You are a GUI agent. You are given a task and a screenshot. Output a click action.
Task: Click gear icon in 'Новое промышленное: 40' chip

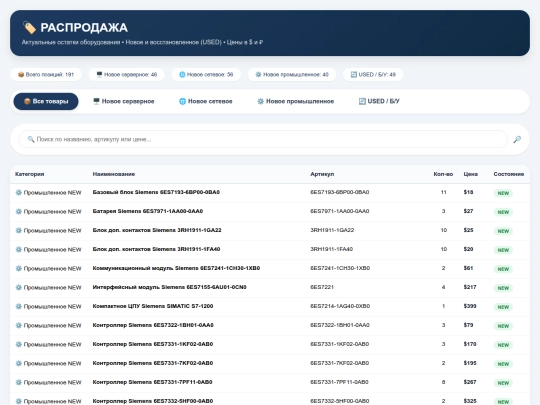click(x=258, y=74)
